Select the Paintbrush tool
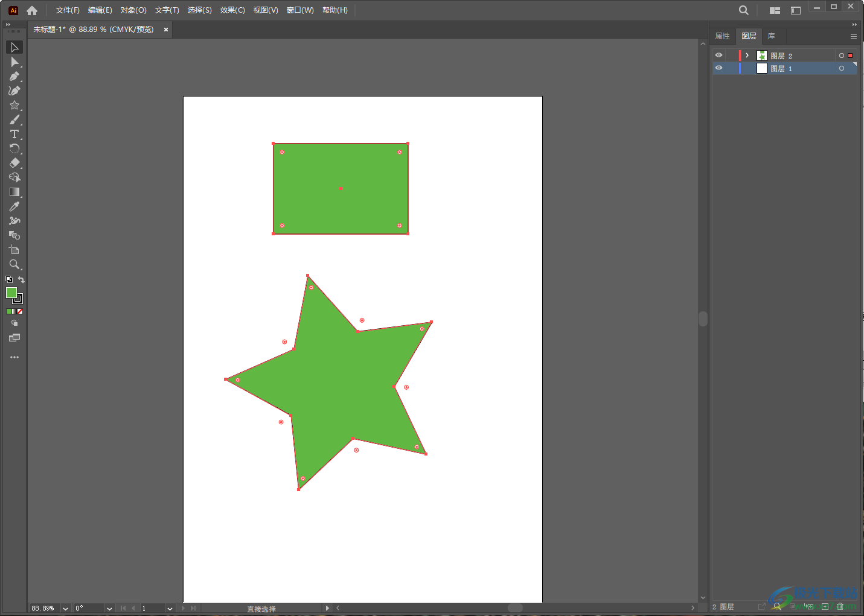The image size is (864, 616). point(14,119)
